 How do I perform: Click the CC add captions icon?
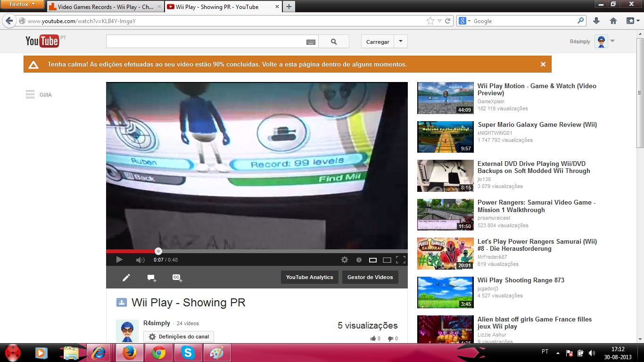177,278
